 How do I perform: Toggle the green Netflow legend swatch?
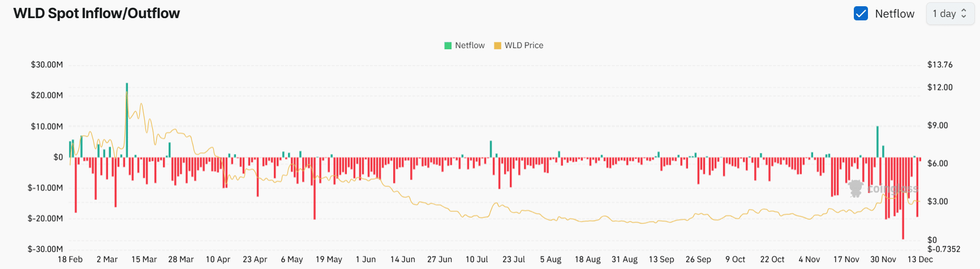pos(448,45)
